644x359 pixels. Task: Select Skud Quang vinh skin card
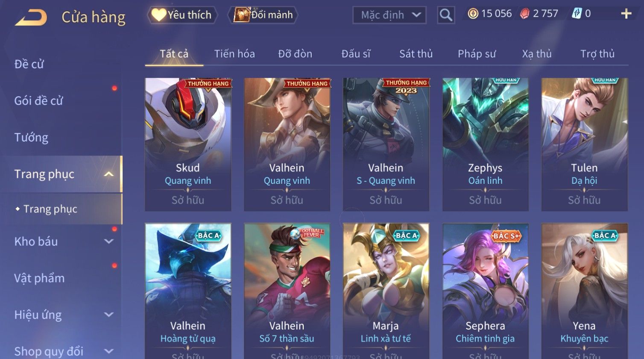coord(188,144)
